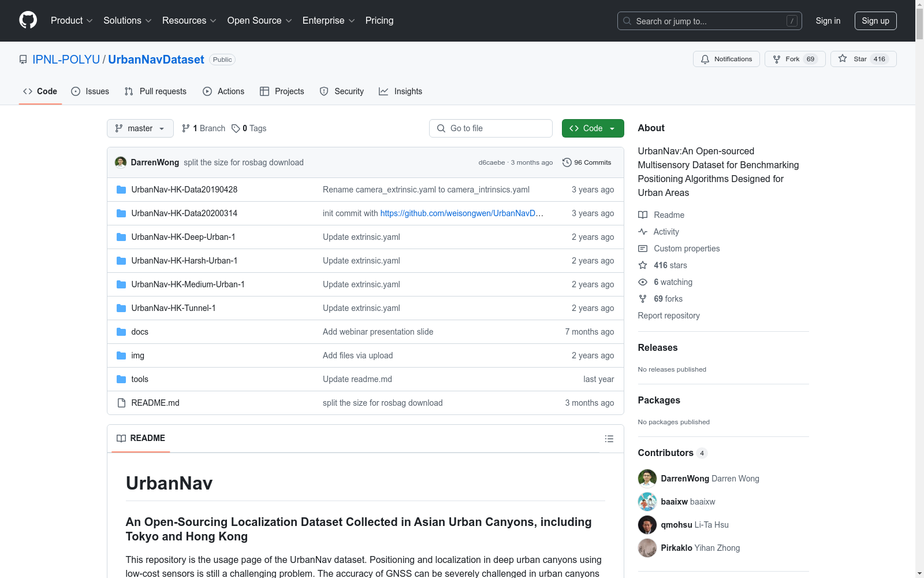Click Pirkaklo's contributor avatar
Screen dimensions: 924x578
click(647, 548)
